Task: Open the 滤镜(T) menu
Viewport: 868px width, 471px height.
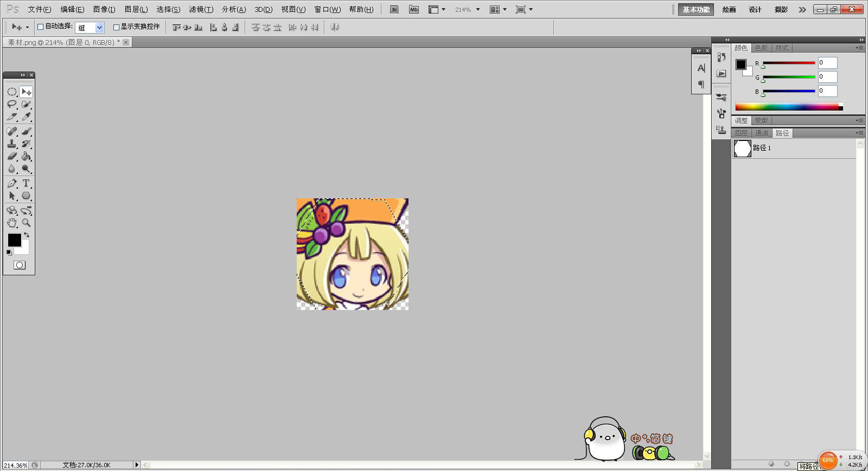Action: coord(201,9)
